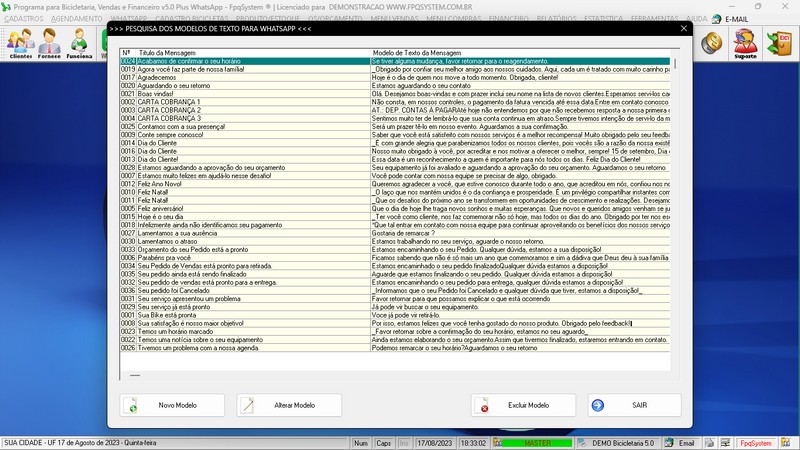
Task: Open the Clientes toolbar icon
Action: [20, 43]
